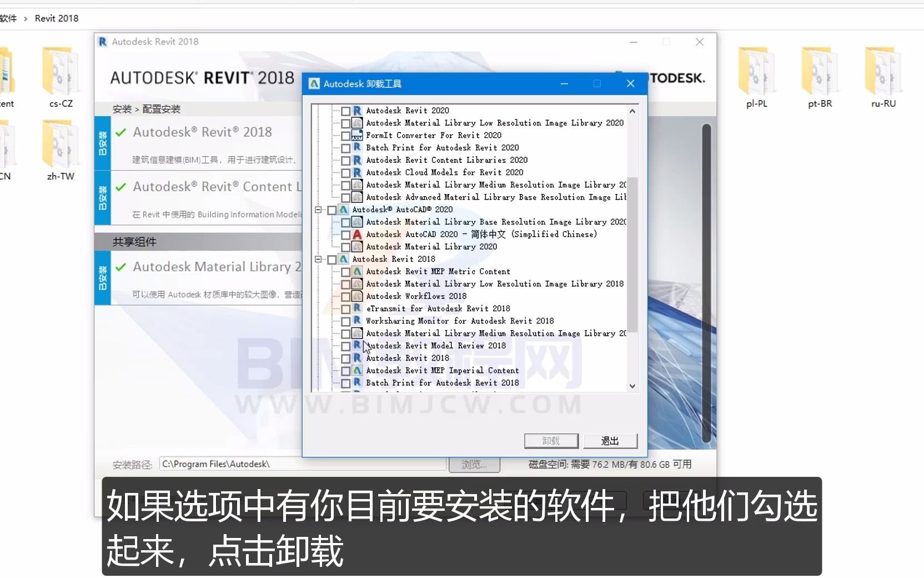Tick the Revit MEP Imperial Content checkbox
The width and height of the screenshot is (924, 578).
[345, 371]
